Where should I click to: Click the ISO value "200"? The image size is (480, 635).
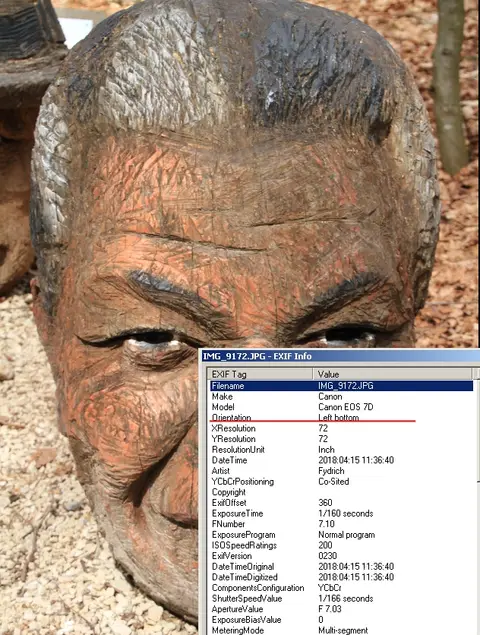coord(325,545)
